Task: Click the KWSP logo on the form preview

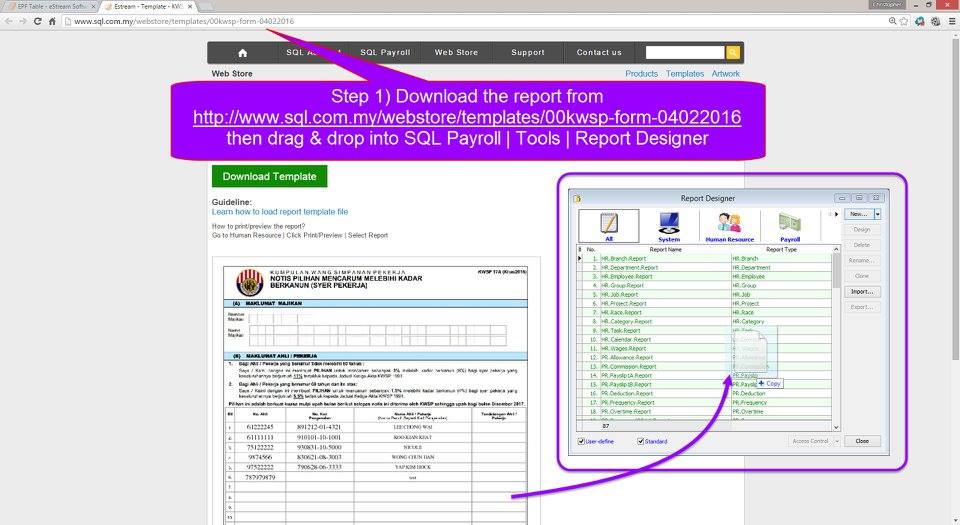Action: pos(249,282)
